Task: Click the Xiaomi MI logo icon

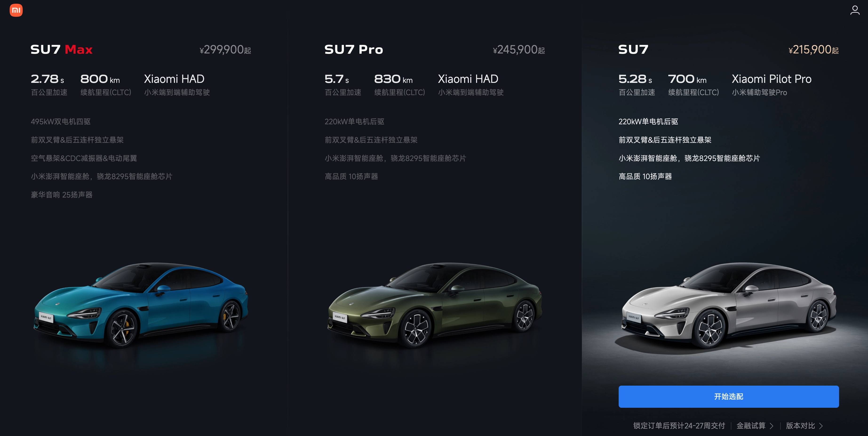Action: pos(16,10)
